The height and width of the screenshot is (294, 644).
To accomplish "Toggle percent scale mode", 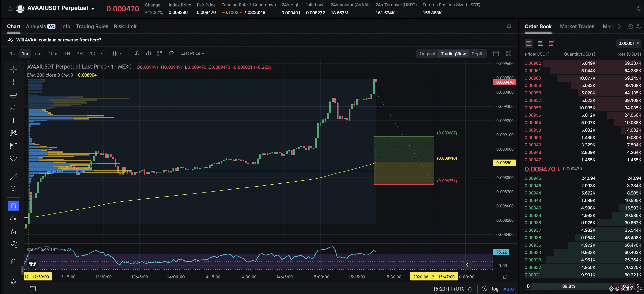I will (x=484, y=289).
